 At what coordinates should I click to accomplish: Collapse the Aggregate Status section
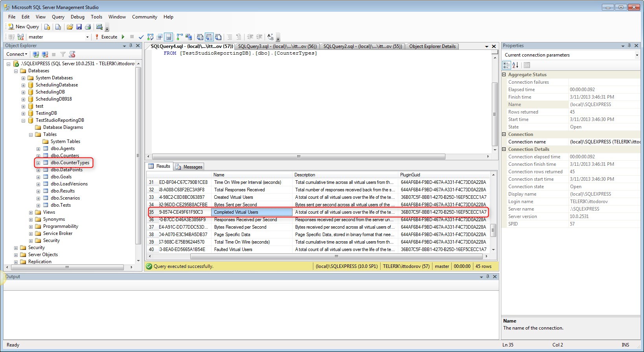[x=504, y=75]
